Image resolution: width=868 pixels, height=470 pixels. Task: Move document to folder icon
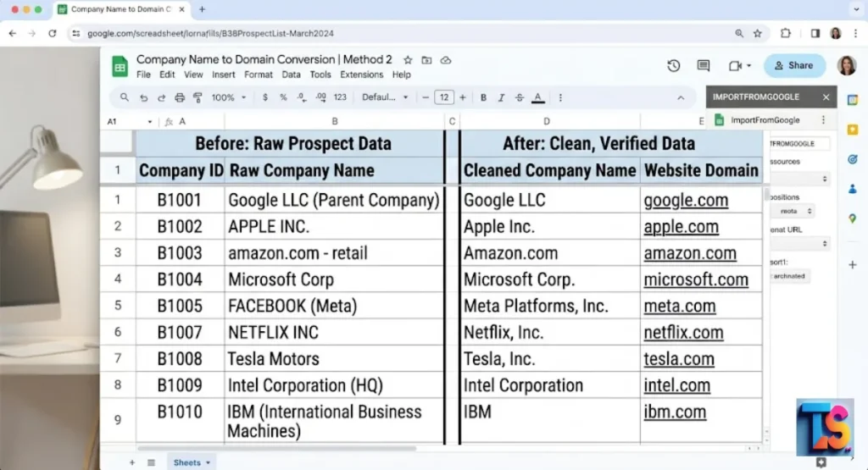pos(426,60)
